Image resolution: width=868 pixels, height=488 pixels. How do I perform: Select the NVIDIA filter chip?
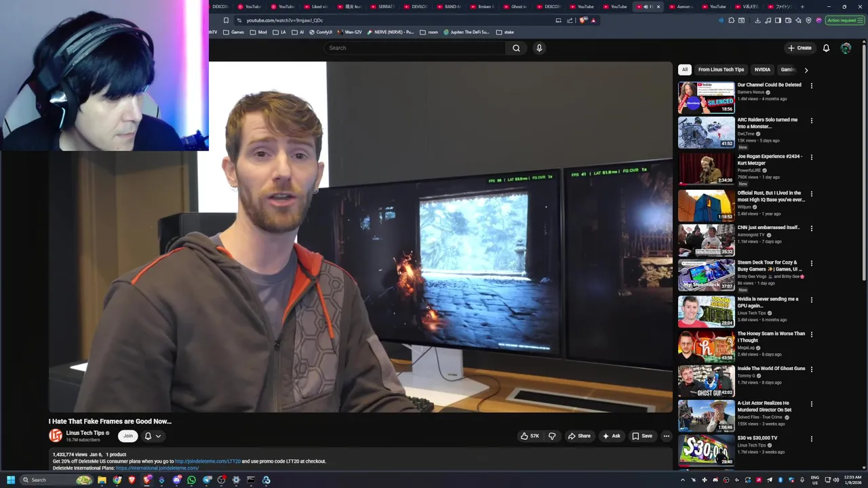pos(762,69)
